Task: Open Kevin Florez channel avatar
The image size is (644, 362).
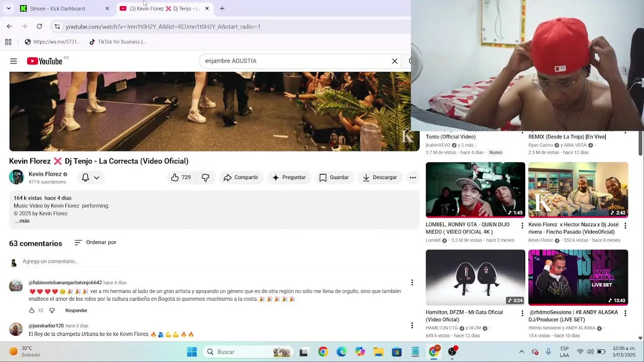Action: click(x=17, y=177)
